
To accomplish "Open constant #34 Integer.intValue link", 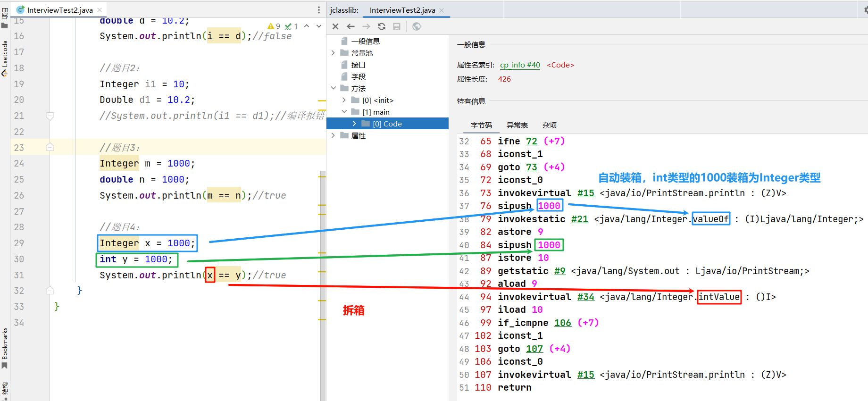I will click(585, 297).
